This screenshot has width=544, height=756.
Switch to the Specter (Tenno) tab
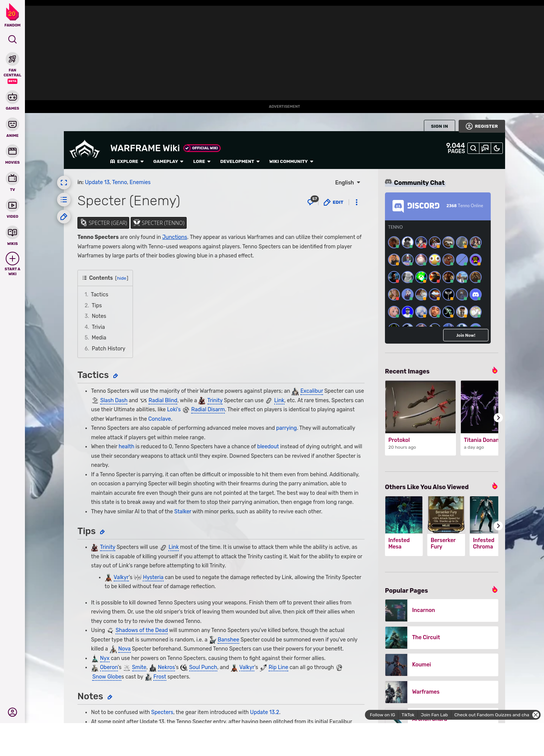pos(159,223)
